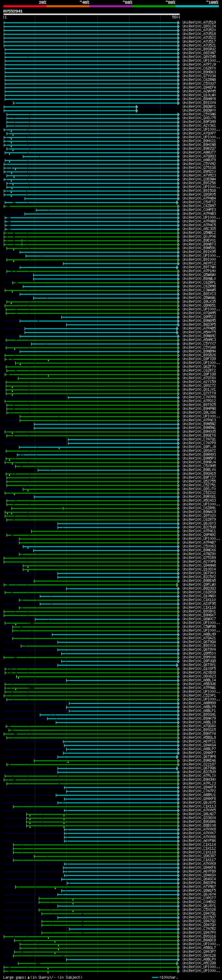222x980 pixels.
Task: Click the UniRef100_C6ZRM7 label
Action: coord(199,206)
